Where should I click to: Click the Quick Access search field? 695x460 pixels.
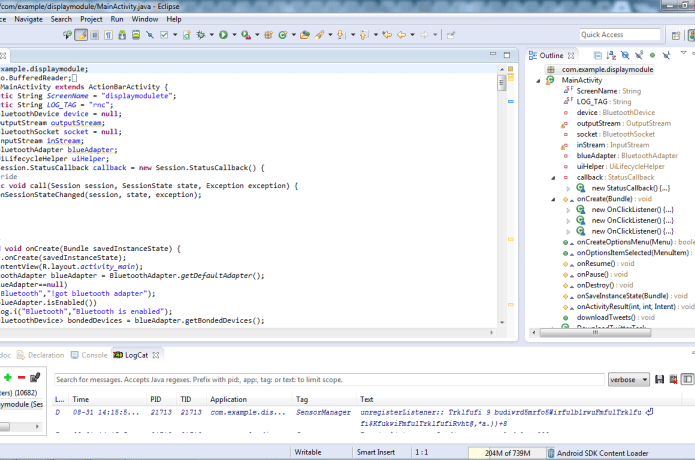(620, 35)
